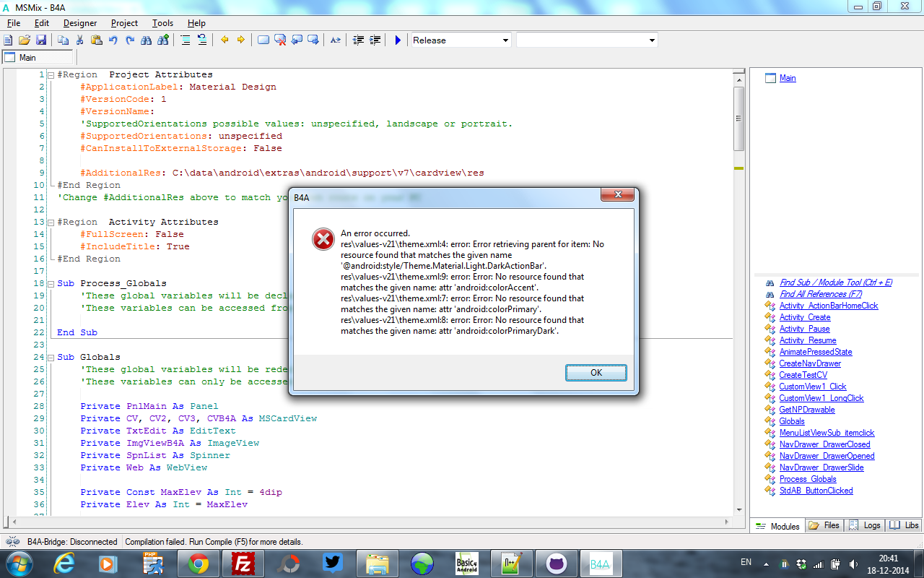This screenshot has width=924, height=578.
Task: Switch to the Logs tab
Action: (865, 525)
